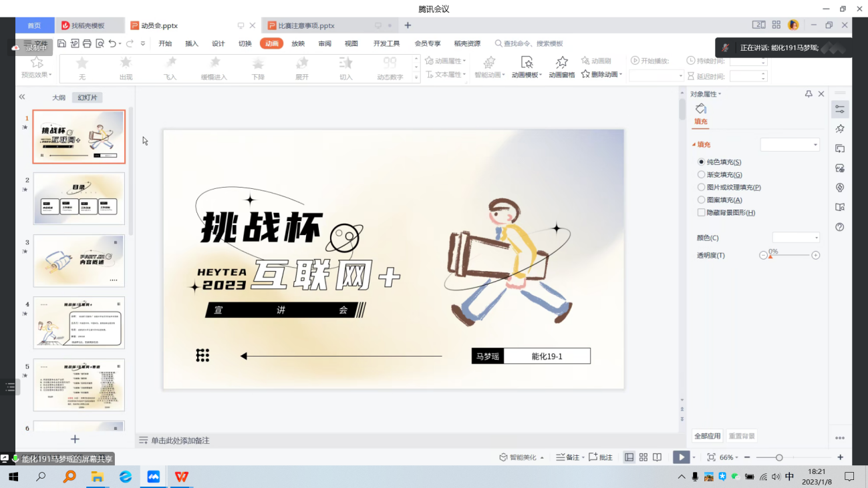Viewport: 868px width, 488px height.
Task: Select the 无 (none) animation option
Action: pyautogui.click(x=82, y=68)
